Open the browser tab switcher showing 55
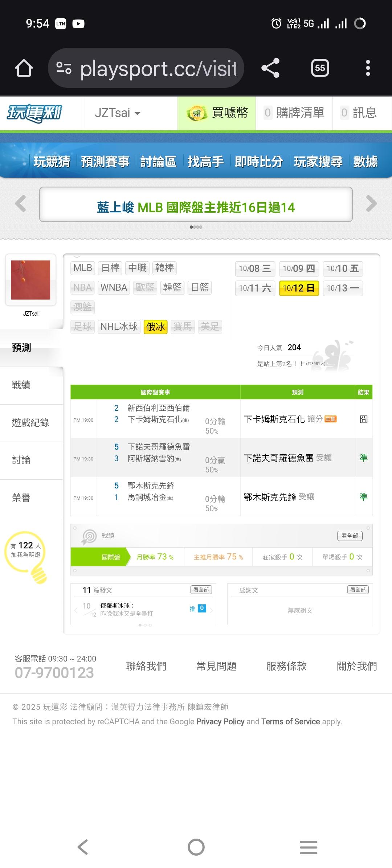Viewport: 392px width, 868px height. coord(320,68)
